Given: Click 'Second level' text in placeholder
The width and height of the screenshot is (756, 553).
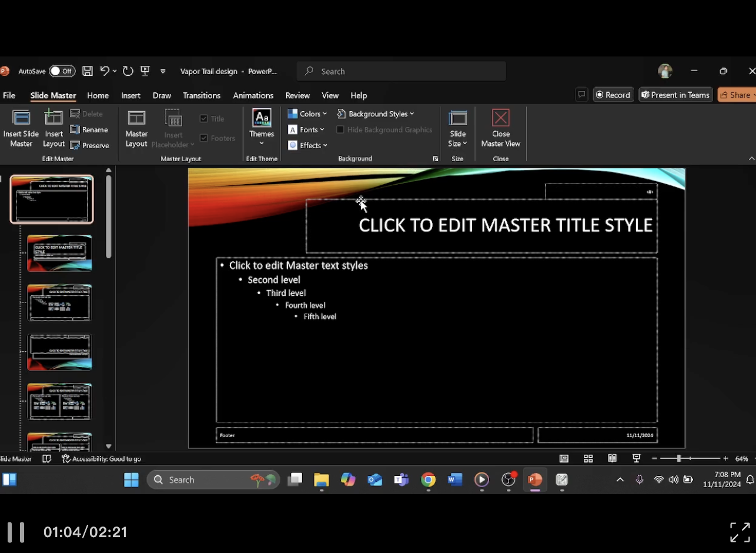Looking at the screenshot, I should click(x=274, y=280).
